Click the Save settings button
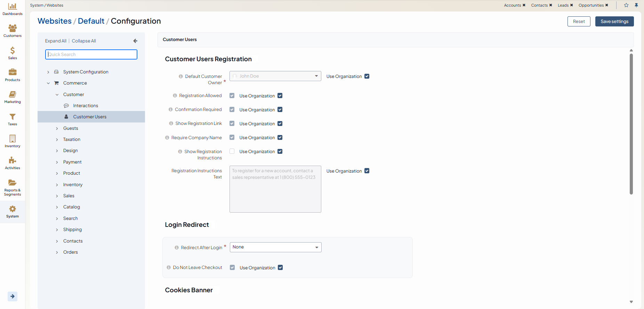 pos(614,22)
